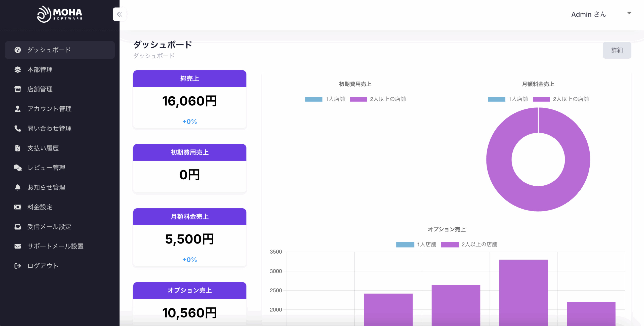Image resolution: width=644 pixels, height=326 pixels.
Task: Click the +0% under 5,500円
Action: click(190, 260)
